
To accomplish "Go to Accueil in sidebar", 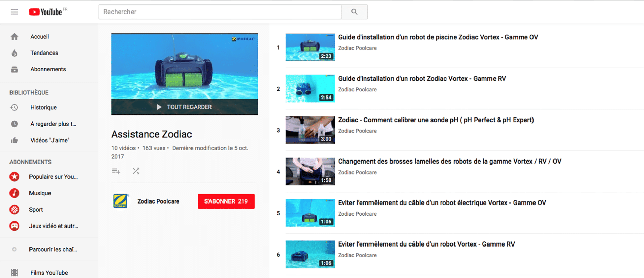I will [39, 37].
